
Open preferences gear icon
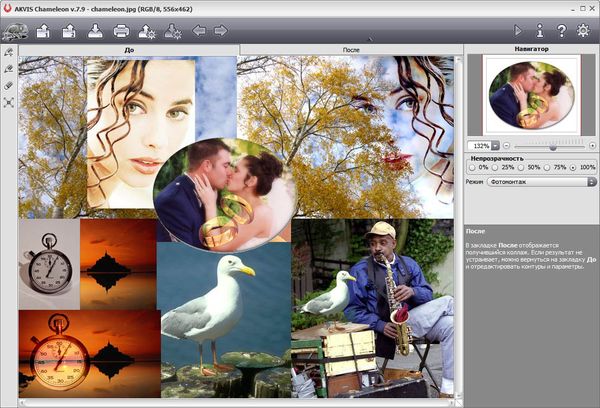(x=583, y=31)
